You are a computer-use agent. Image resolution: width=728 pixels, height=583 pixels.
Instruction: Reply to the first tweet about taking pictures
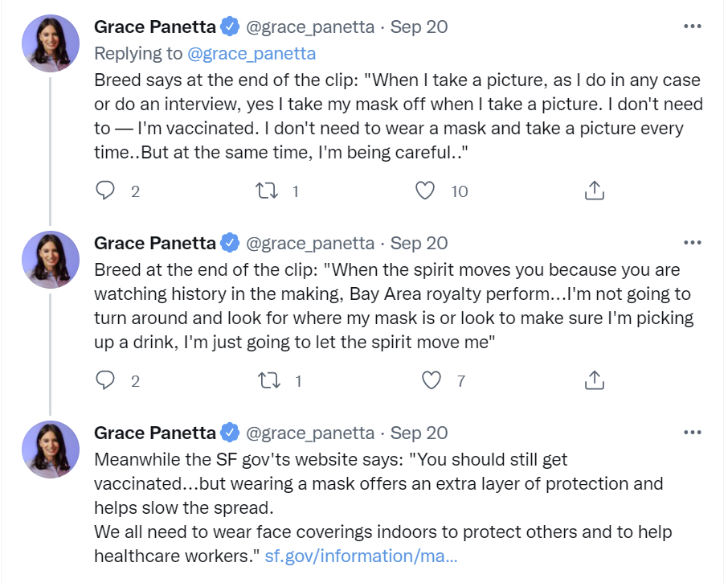pyautogui.click(x=105, y=191)
